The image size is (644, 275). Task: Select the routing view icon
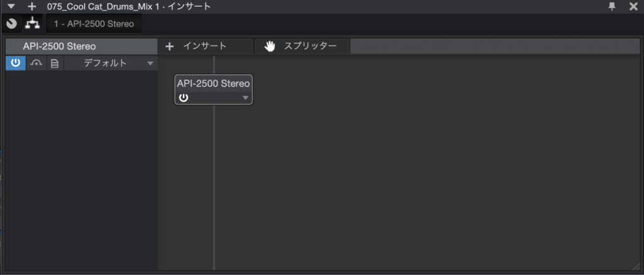click(31, 24)
